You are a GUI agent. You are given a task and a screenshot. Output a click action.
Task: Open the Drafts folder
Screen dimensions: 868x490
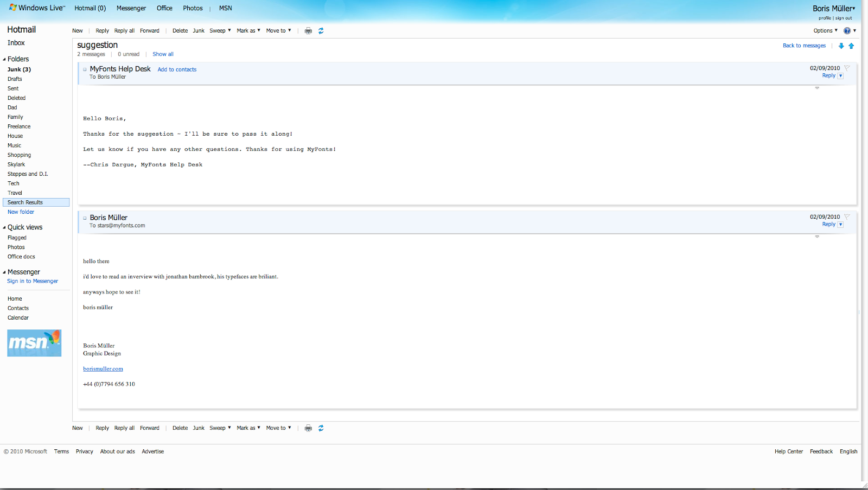click(15, 79)
